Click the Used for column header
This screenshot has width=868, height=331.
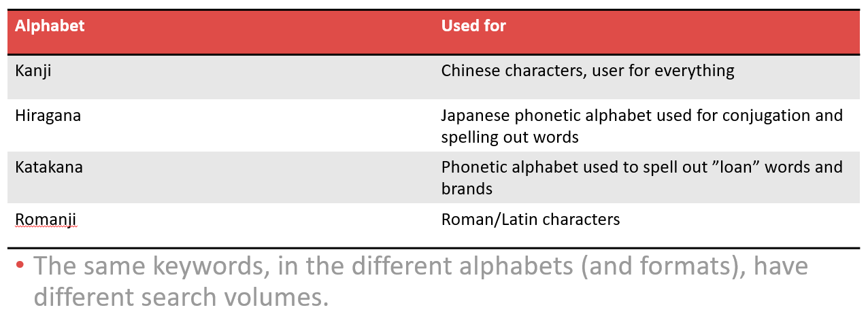(x=473, y=26)
